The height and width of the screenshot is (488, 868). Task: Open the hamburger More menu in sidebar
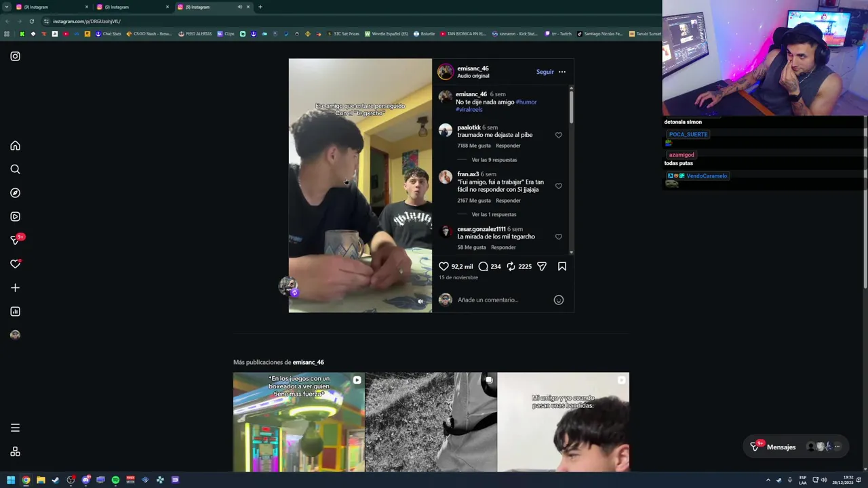(x=15, y=428)
